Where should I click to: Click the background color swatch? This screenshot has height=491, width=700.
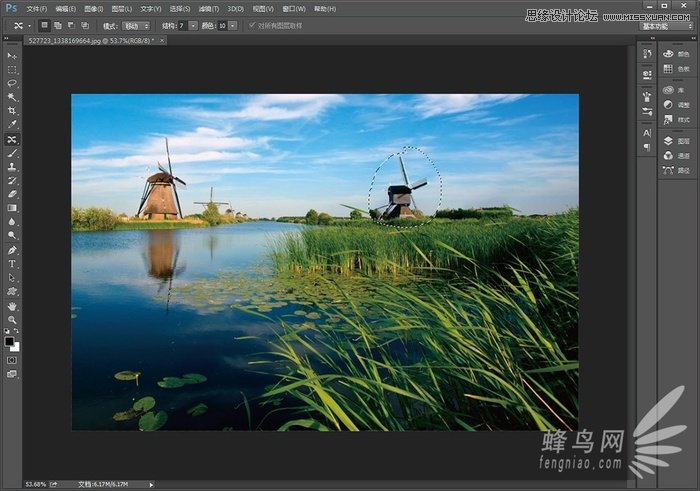point(16,347)
